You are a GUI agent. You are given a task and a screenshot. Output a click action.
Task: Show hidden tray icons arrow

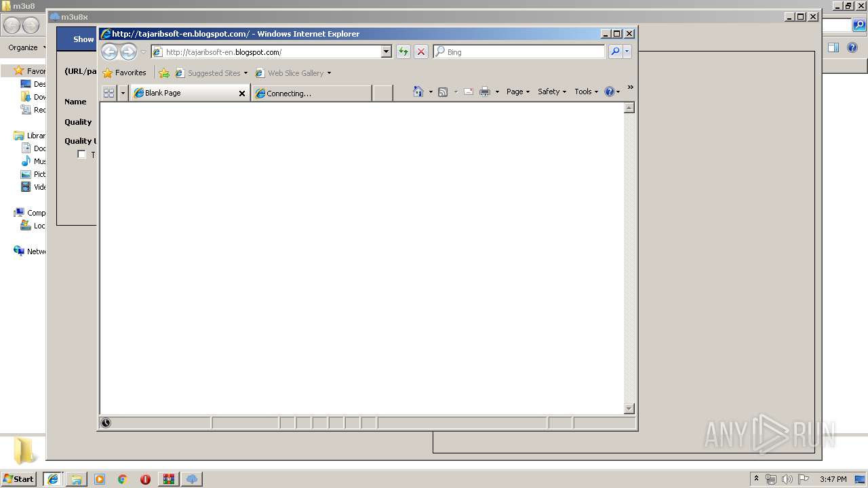[x=756, y=479]
